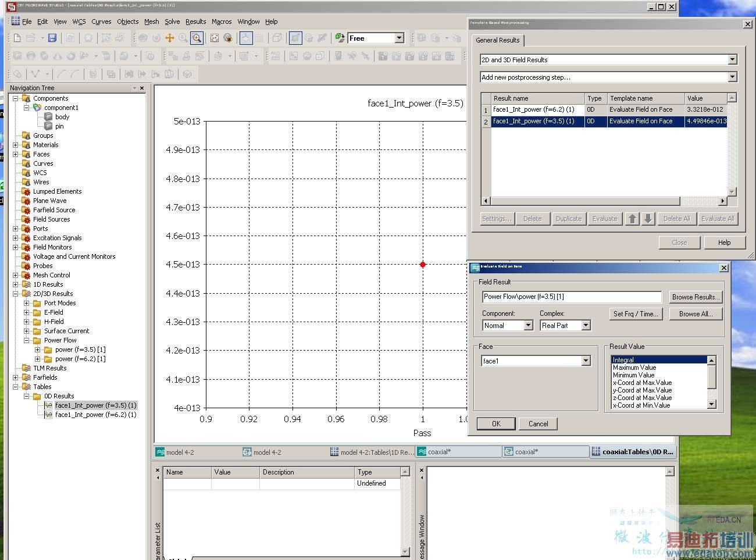Open the Results menu
The width and height of the screenshot is (756, 560).
[196, 22]
